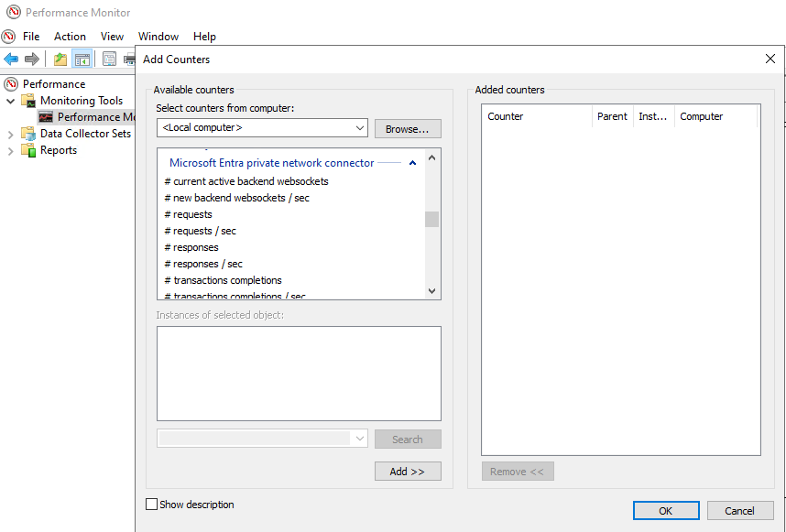Image resolution: width=786 pixels, height=532 pixels.
Task: Collapse the Monitoring Tools tree node
Action: tap(10, 101)
